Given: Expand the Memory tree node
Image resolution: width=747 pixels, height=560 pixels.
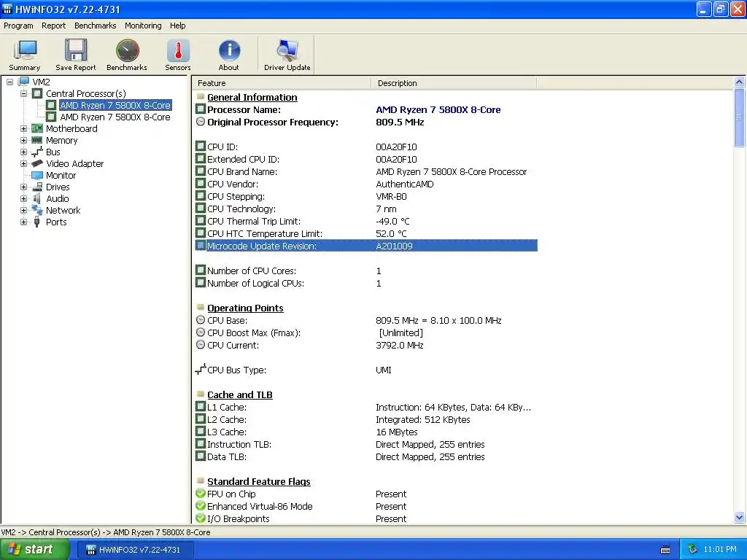Looking at the screenshot, I should coord(23,141).
